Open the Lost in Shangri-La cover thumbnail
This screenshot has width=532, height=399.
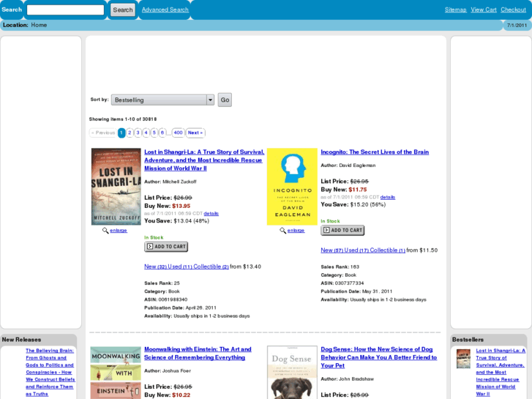116,187
